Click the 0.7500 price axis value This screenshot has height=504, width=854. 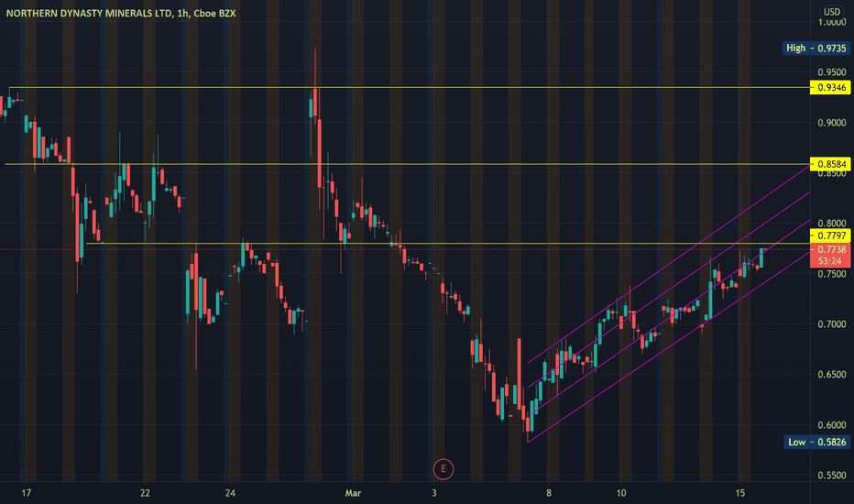(x=832, y=274)
